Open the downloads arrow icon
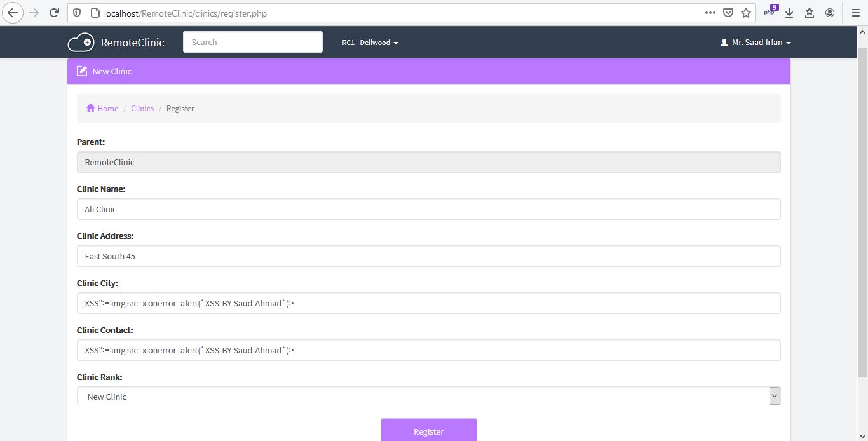The height and width of the screenshot is (441, 868). (x=789, y=13)
